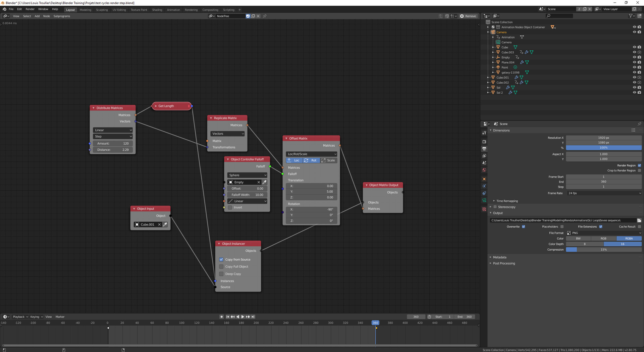
Task: Enable the Copy Full Object checkbox
Action: [221, 266]
